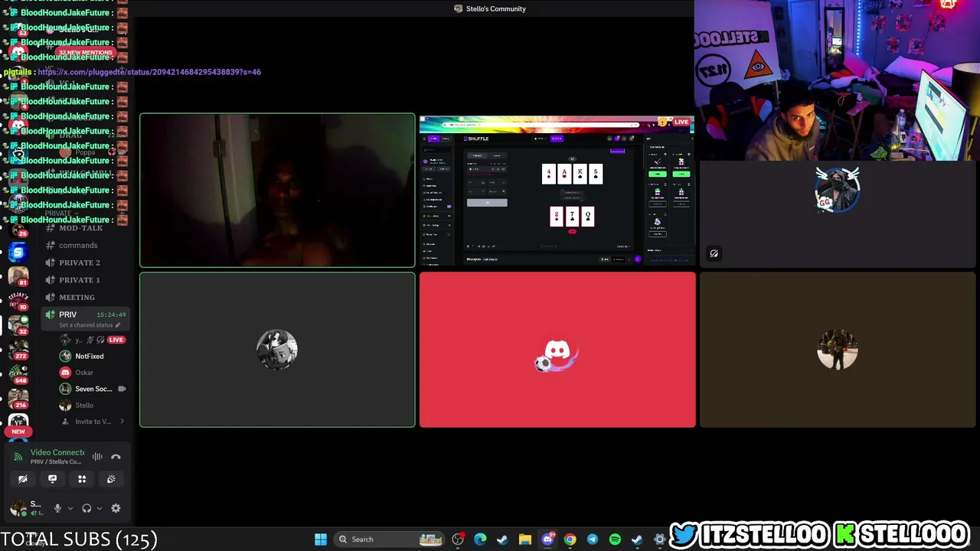Open the first Steam icon, beside Edge
This screenshot has height=551, width=980.
[x=502, y=540]
